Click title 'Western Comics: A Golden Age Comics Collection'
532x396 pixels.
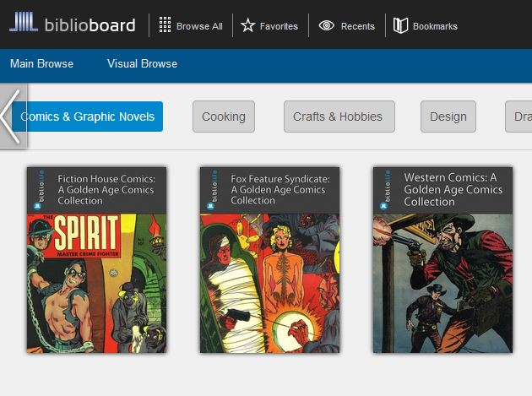click(x=453, y=190)
